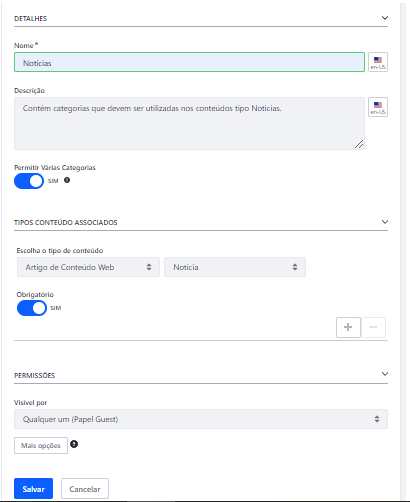Click the help icon next to Permitir Várias Categorias
410x502 pixels.
coord(67,180)
